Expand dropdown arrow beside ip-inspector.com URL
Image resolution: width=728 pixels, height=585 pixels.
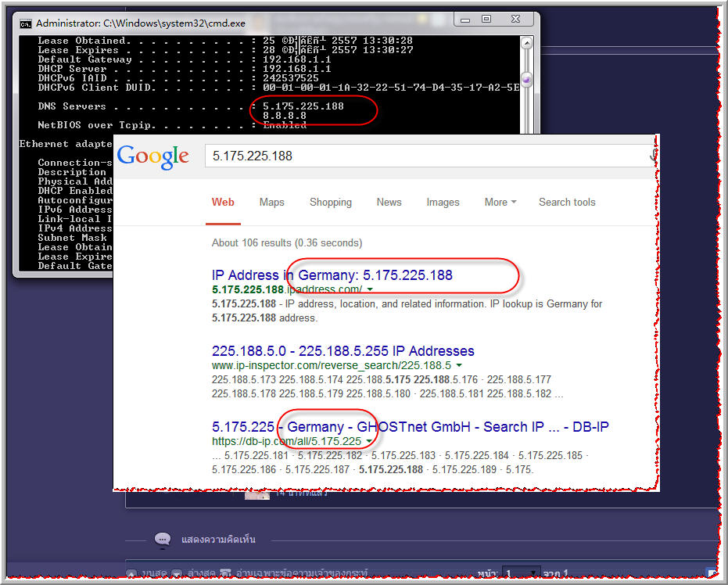(x=459, y=365)
